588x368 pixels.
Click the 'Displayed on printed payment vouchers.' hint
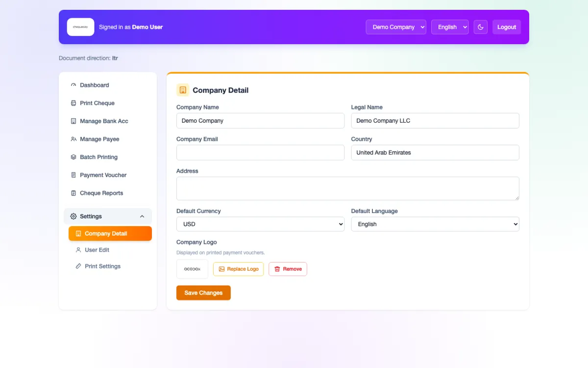tap(220, 253)
